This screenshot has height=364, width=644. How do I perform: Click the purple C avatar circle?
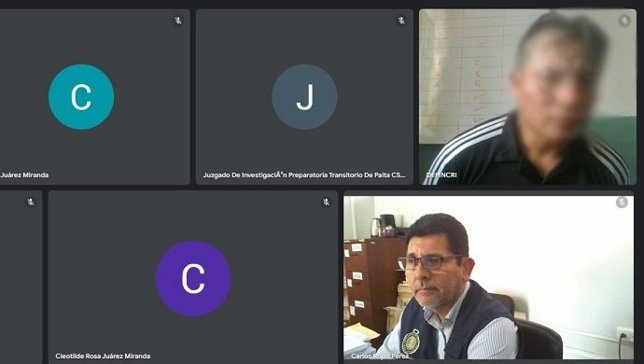coord(193,278)
